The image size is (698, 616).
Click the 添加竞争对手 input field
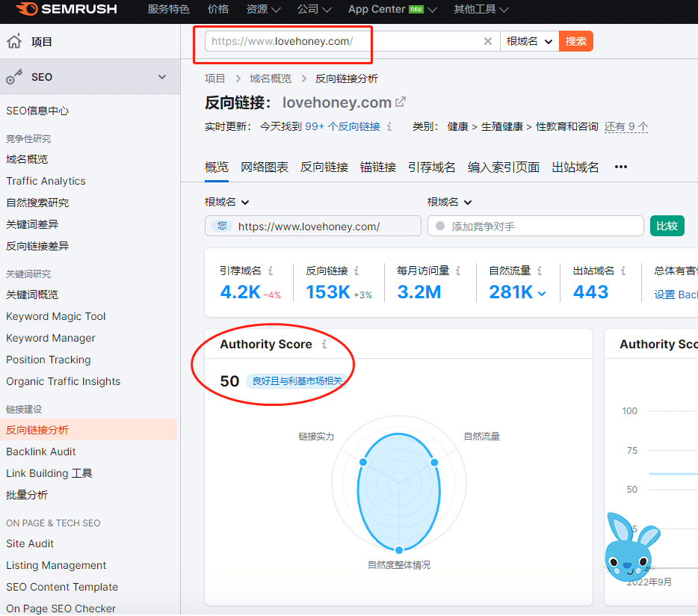click(x=536, y=226)
